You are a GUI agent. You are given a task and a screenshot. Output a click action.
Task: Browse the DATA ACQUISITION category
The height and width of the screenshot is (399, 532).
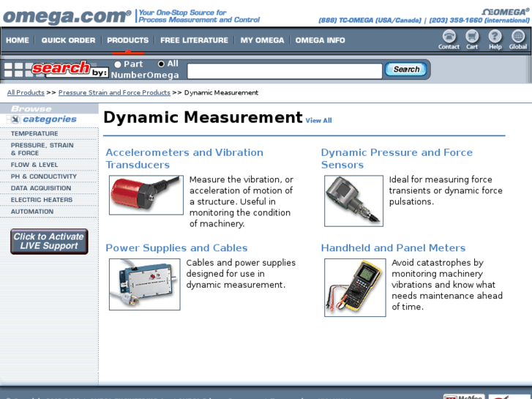[41, 188]
